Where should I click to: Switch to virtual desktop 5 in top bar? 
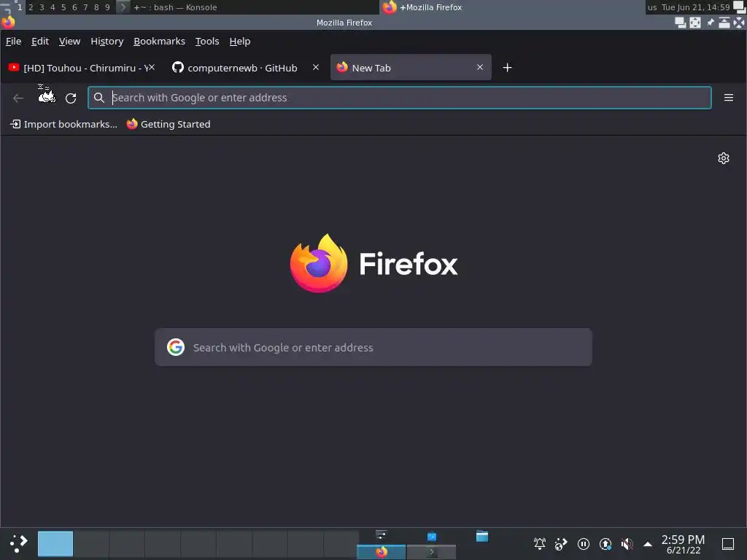point(63,7)
